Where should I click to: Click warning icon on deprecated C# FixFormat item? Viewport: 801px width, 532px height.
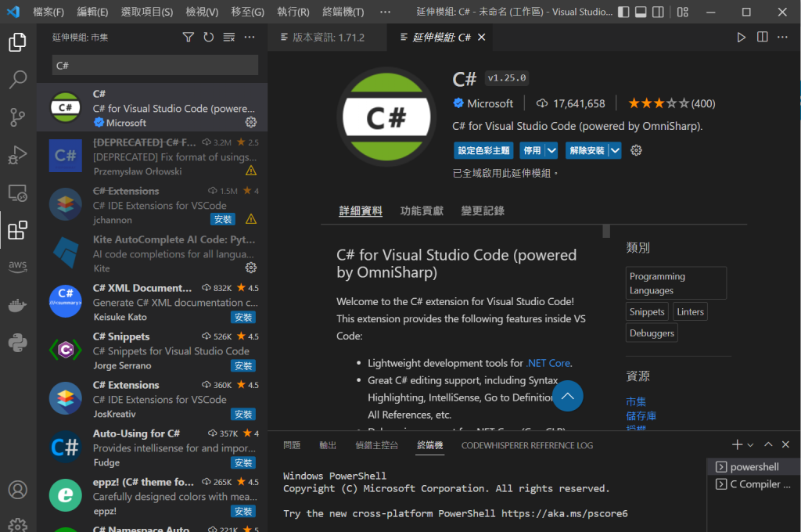251,171
